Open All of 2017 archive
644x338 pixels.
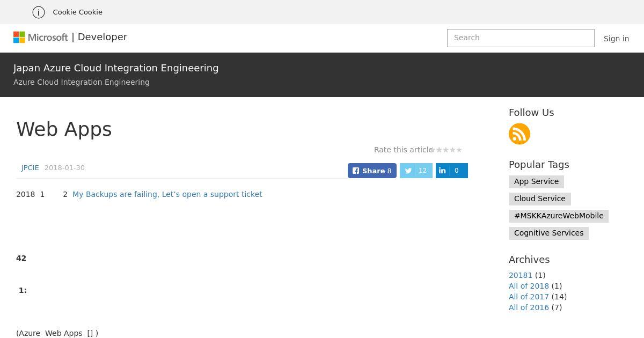(x=529, y=297)
